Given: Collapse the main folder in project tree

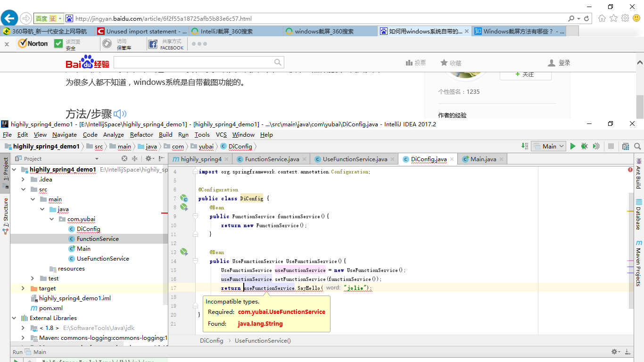Looking at the screenshot, I should (x=33, y=199).
